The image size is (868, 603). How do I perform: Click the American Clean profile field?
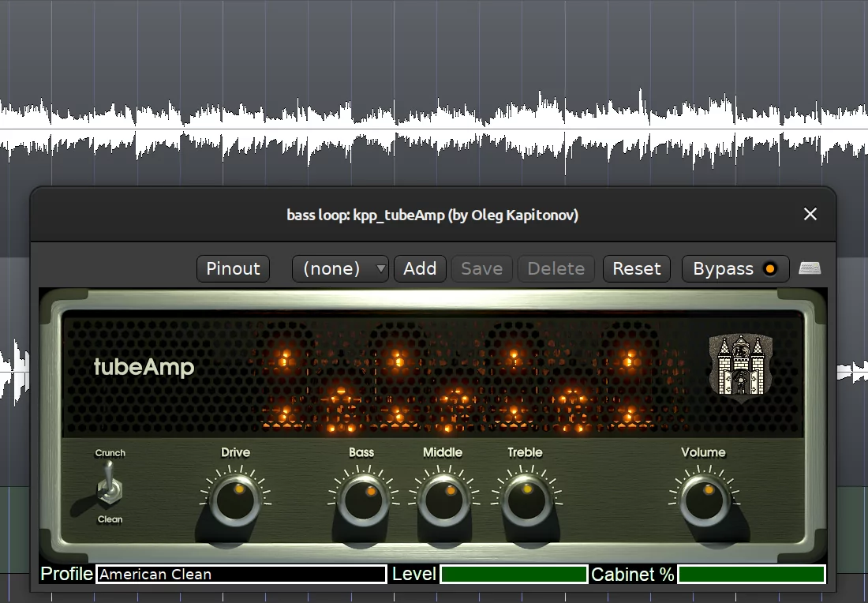(x=241, y=575)
